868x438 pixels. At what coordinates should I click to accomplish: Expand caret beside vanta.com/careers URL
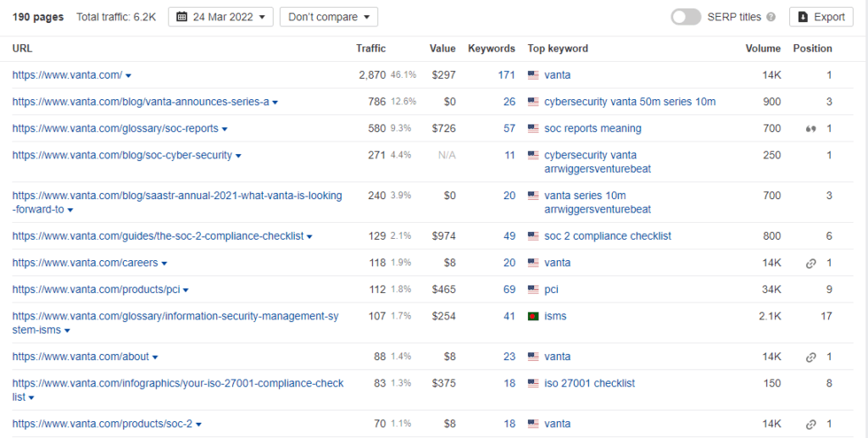click(x=164, y=263)
